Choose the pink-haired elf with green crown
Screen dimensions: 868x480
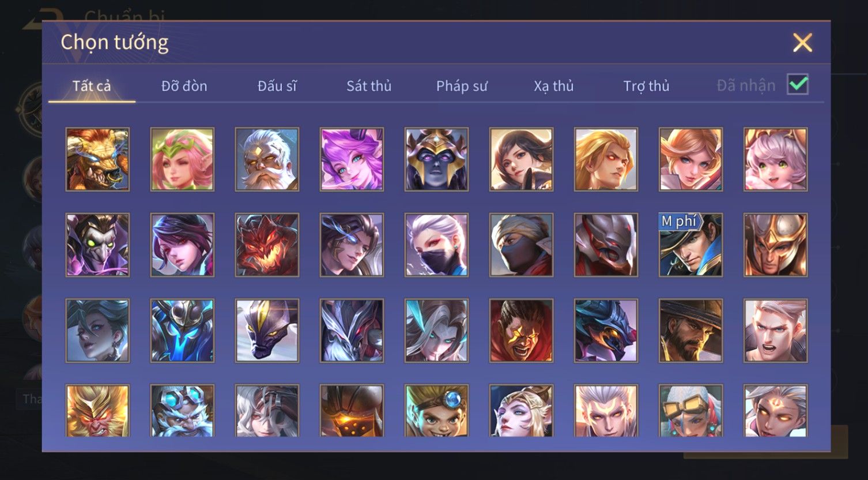pyautogui.click(x=182, y=159)
